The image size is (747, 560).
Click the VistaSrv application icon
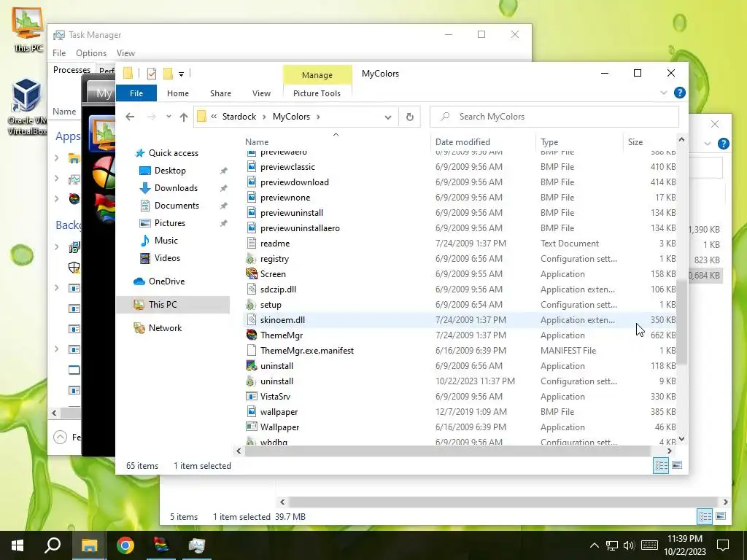(252, 396)
